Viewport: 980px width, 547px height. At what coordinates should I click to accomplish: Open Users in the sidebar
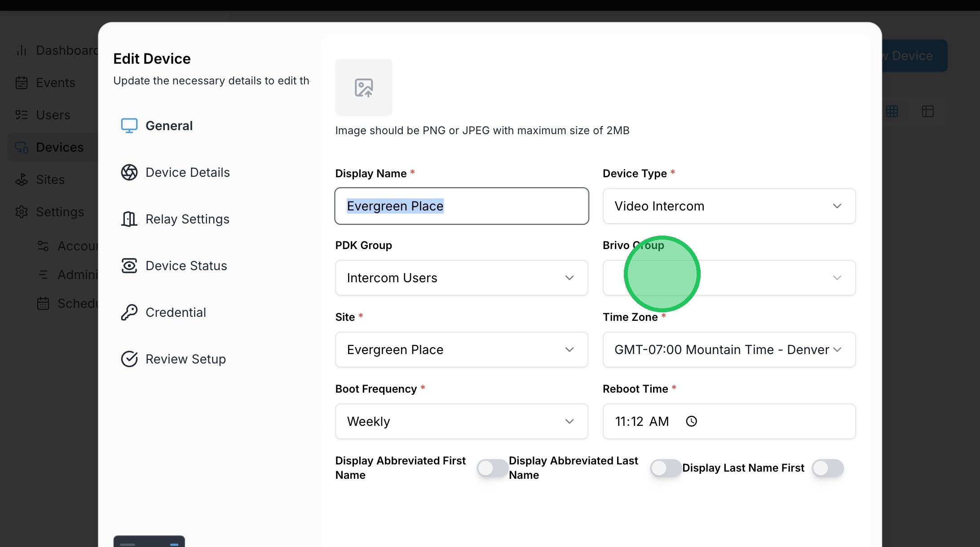click(53, 115)
